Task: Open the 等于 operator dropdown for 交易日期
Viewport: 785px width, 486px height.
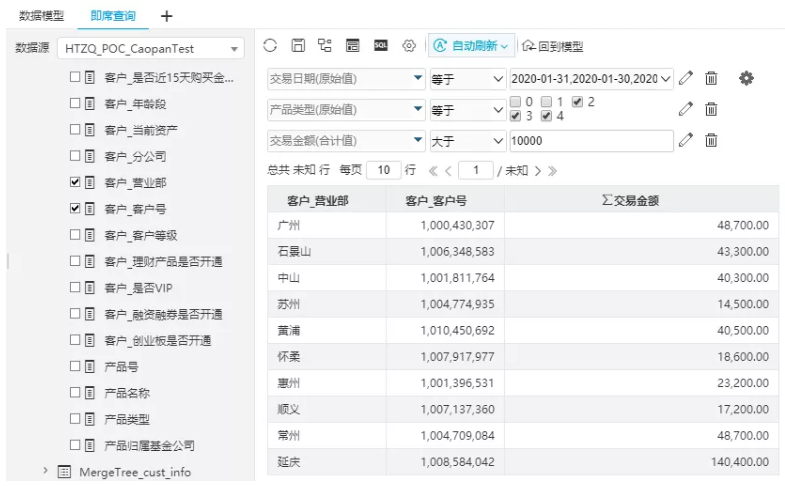Action: 467,79
